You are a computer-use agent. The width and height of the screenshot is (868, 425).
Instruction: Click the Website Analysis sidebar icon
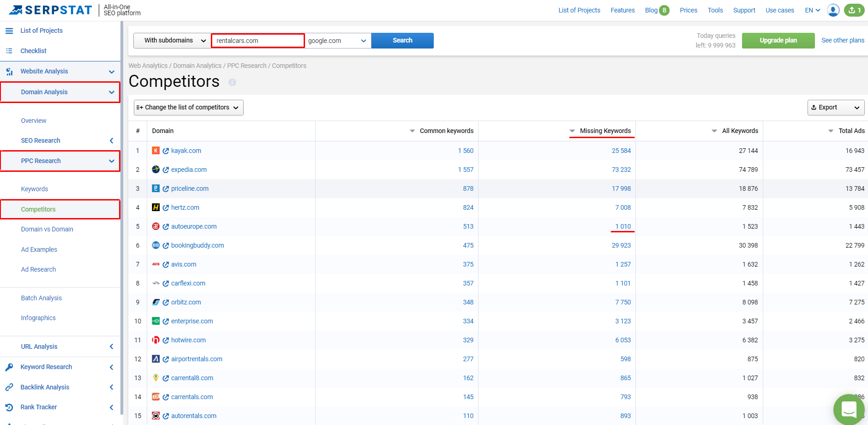[x=9, y=72]
